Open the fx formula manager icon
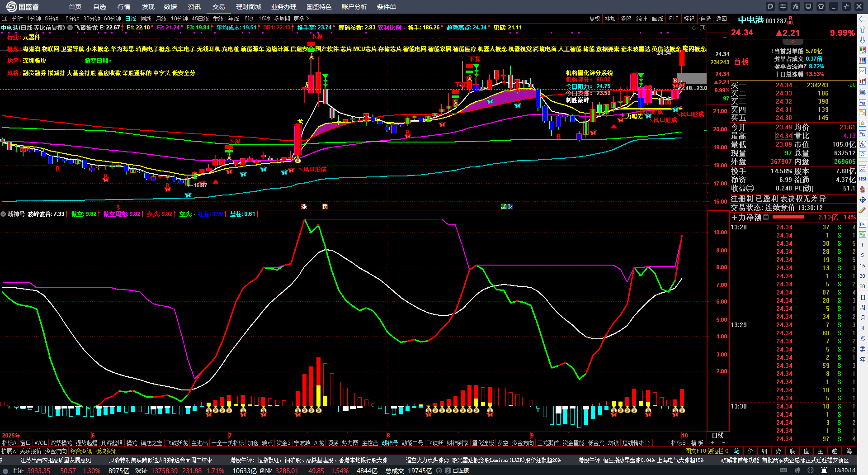Screen dimensions: 868x475 click(x=796, y=6)
